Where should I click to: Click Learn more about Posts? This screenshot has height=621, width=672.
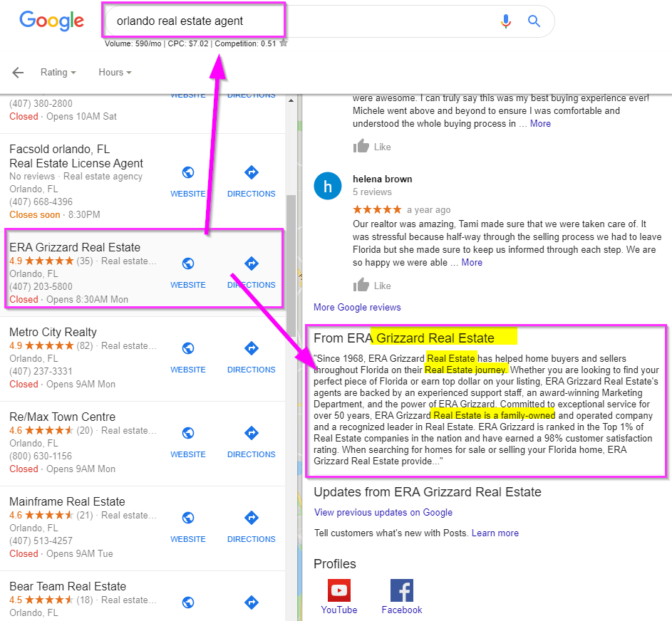pos(495,533)
